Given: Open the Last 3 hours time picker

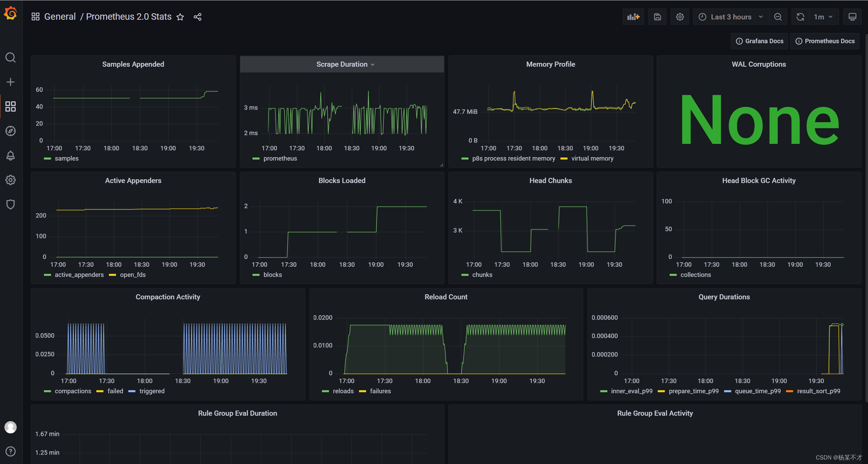Looking at the screenshot, I should [x=731, y=17].
